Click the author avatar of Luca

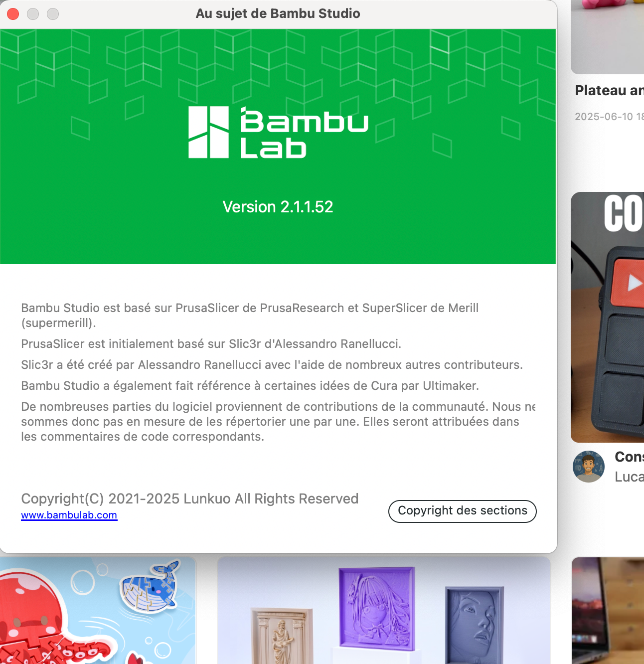tap(588, 467)
